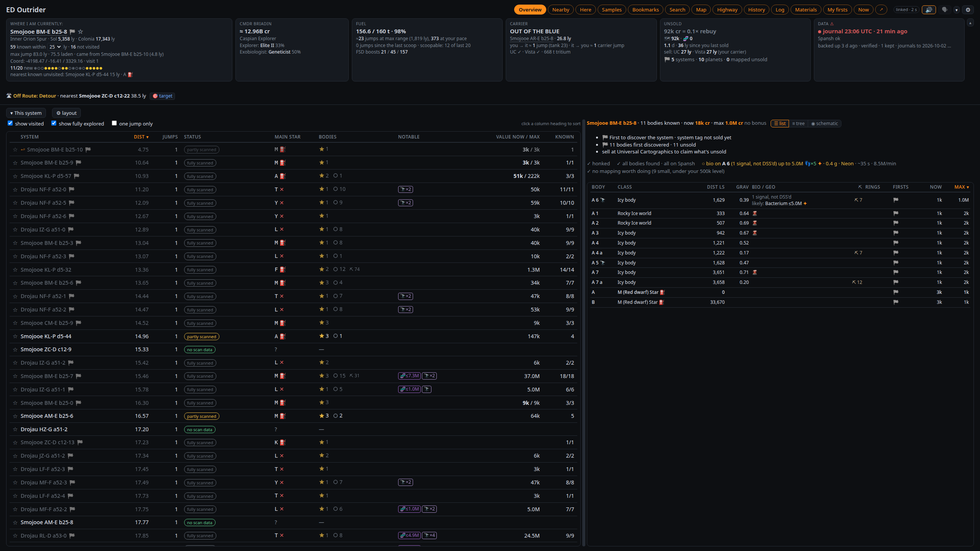Image resolution: width=980 pixels, height=551 pixels.
Task: Collapse the top status cards with up arrow
Action: pos(970,23)
